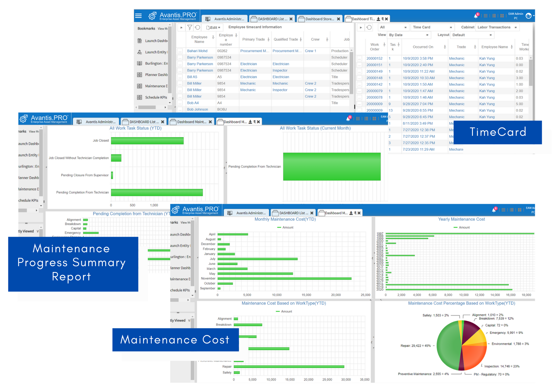
Task: Refresh the Employee timecard Information grid
Action: pyautogui.click(x=197, y=27)
